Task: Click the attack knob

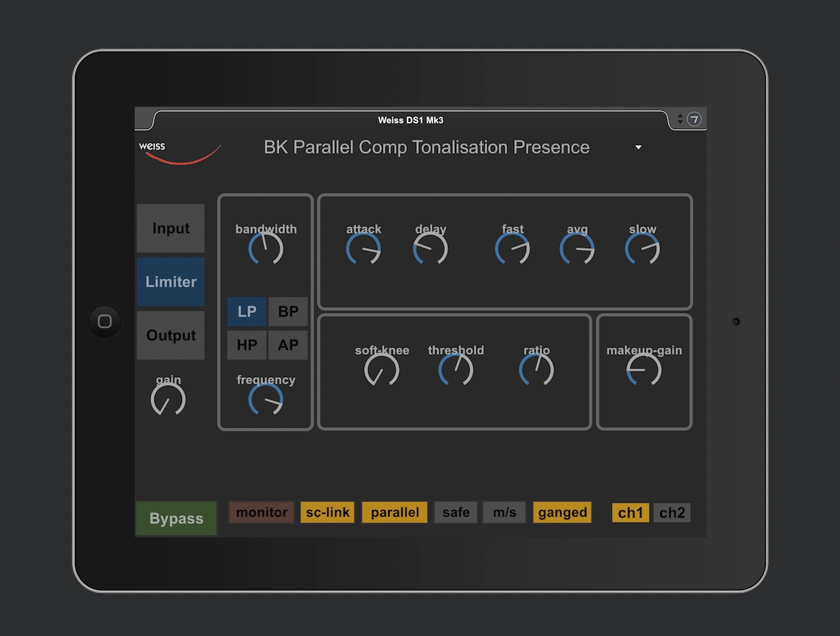Action: pyautogui.click(x=363, y=249)
